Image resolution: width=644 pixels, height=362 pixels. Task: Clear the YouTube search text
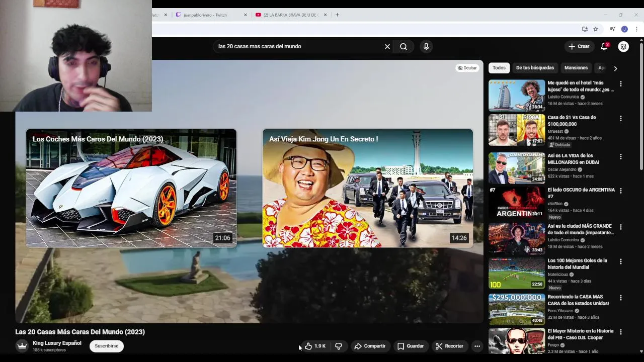(x=387, y=46)
